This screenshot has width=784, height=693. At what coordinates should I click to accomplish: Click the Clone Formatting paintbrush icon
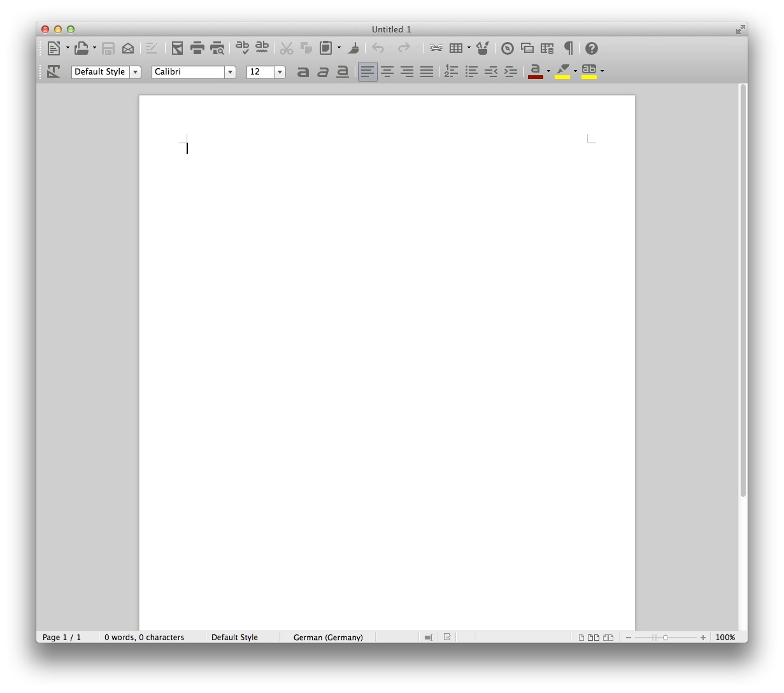[353, 48]
